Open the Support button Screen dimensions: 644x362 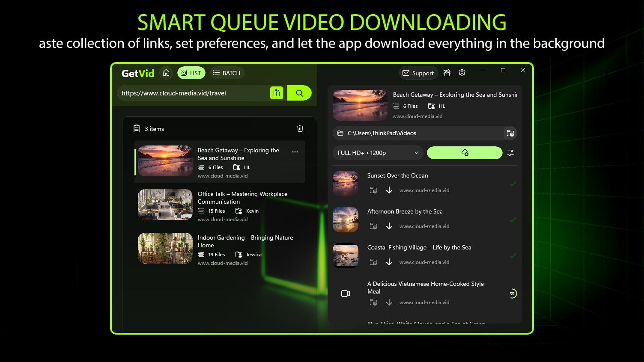point(418,73)
